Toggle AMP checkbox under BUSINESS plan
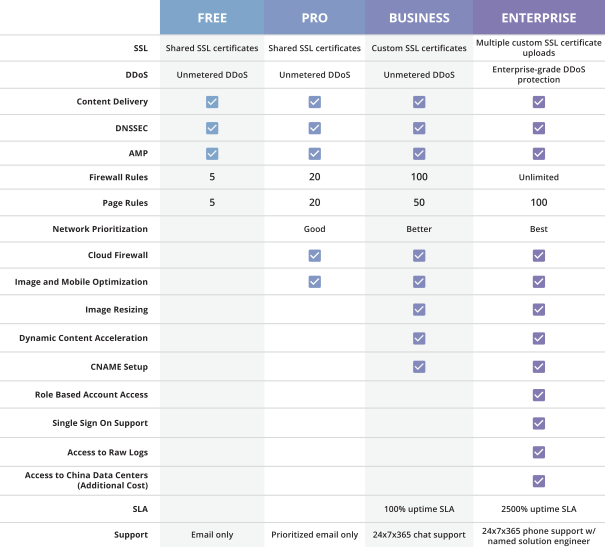The width and height of the screenshot is (605, 547). [x=418, y=153]
